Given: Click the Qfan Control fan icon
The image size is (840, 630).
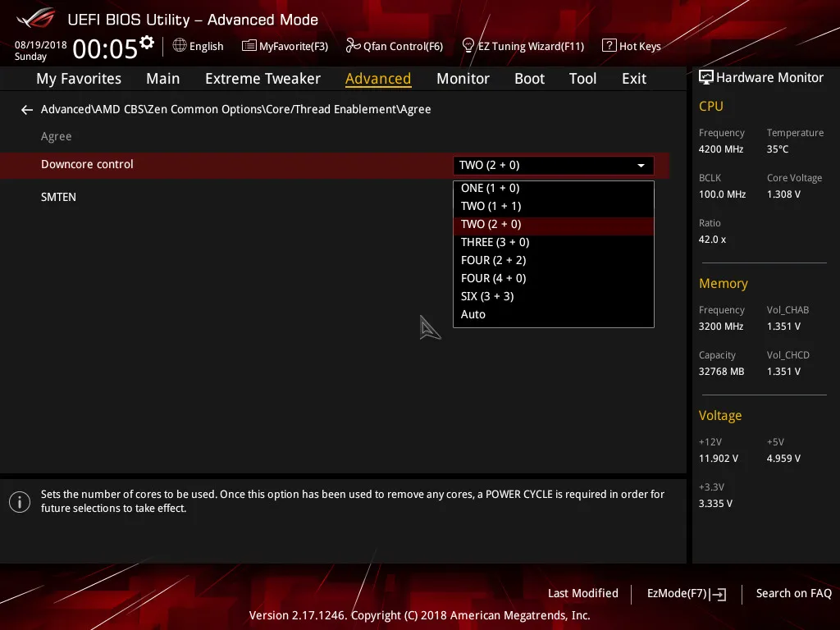Looking at the screenshot, I should click(353, 46).
